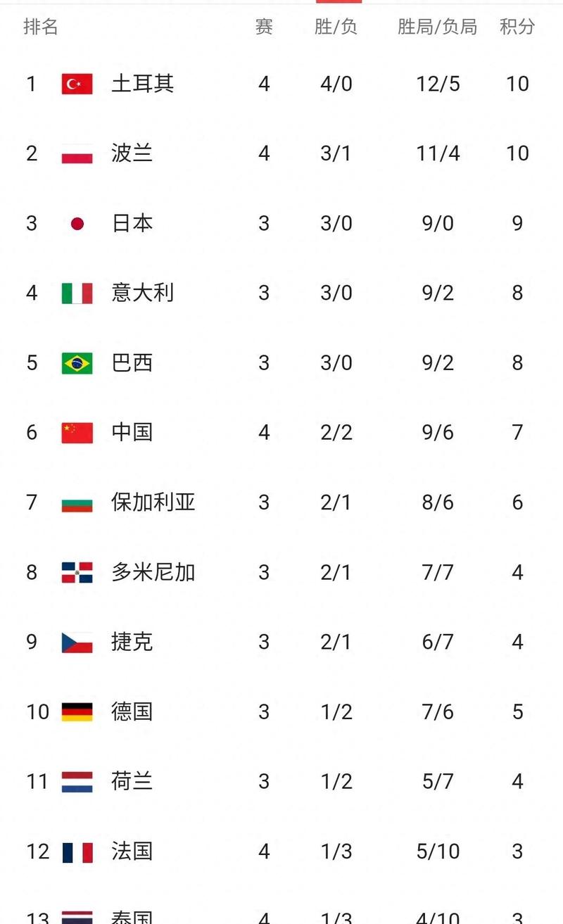Open the 中国 team name
The height and width of the screenshot is (924, 563).
132,433
